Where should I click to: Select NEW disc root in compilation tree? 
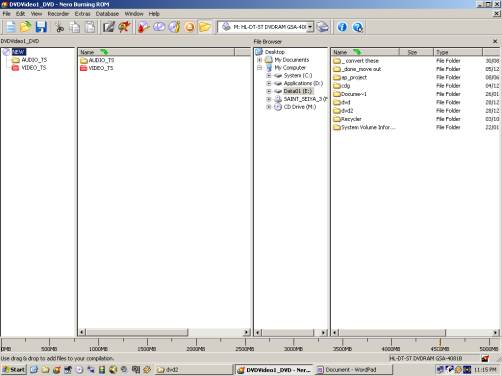[19, 52]
